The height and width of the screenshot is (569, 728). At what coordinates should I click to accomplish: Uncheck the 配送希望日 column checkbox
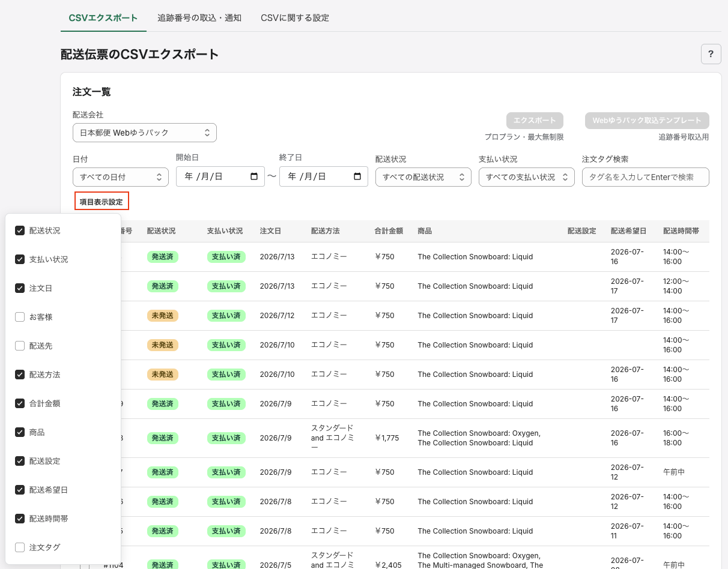(x=20, y=490)
